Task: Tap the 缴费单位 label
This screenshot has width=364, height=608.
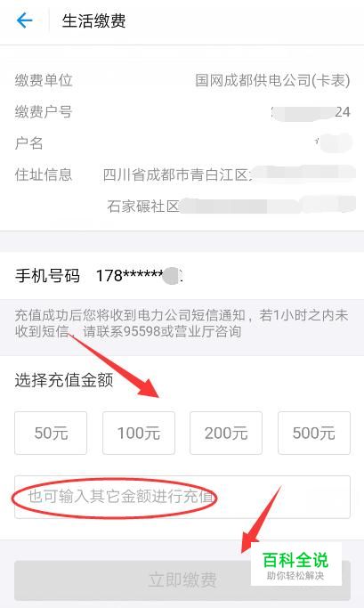Action: click(x=44, y=80)
